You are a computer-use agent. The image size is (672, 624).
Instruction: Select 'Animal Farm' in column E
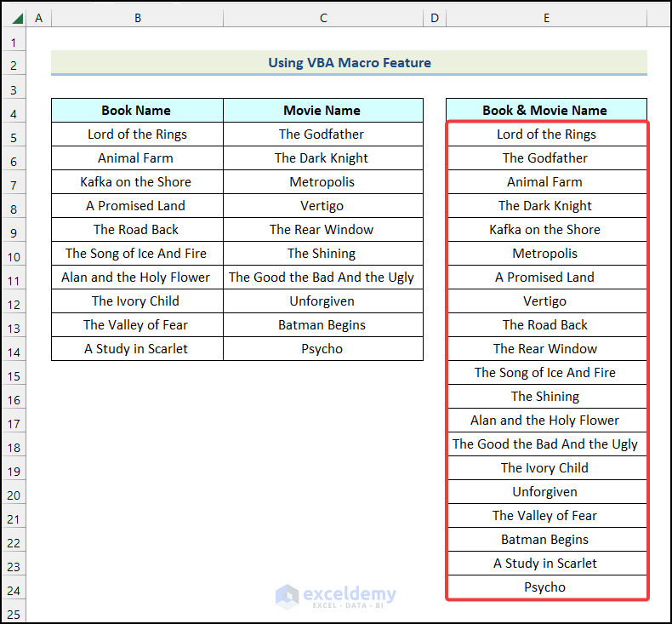tap(546, 182)
